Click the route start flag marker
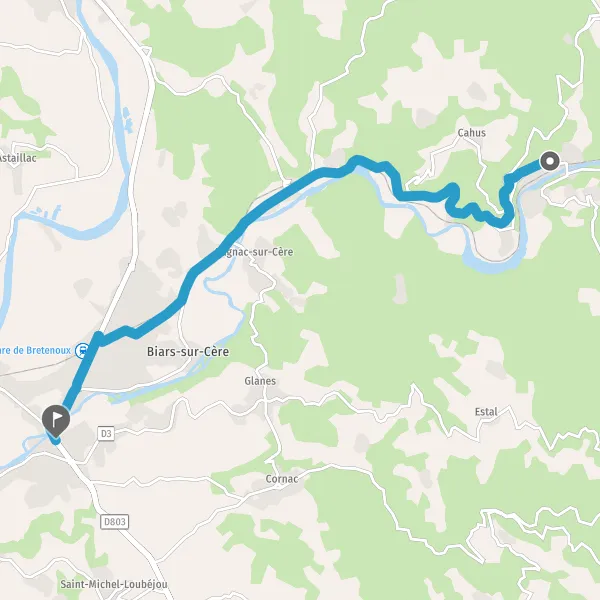This screenshot has height=600, width=600. pyautogui.click(x=56, y=421)
